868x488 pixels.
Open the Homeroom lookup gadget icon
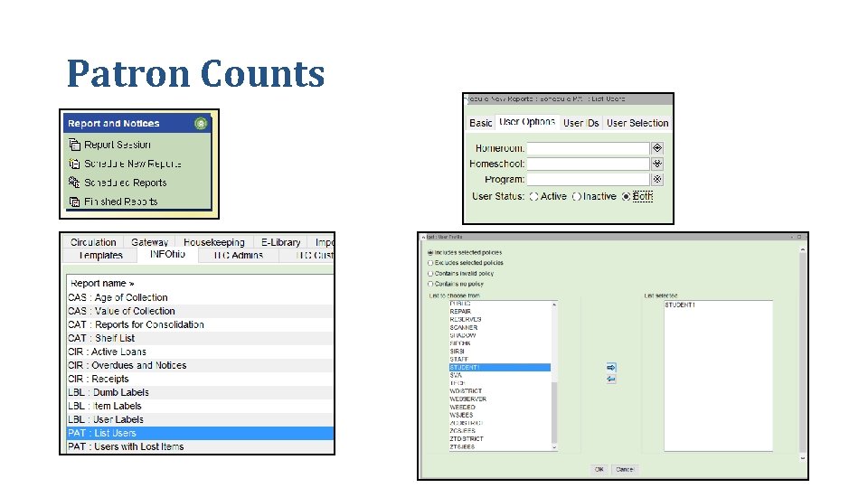[657, 147]
